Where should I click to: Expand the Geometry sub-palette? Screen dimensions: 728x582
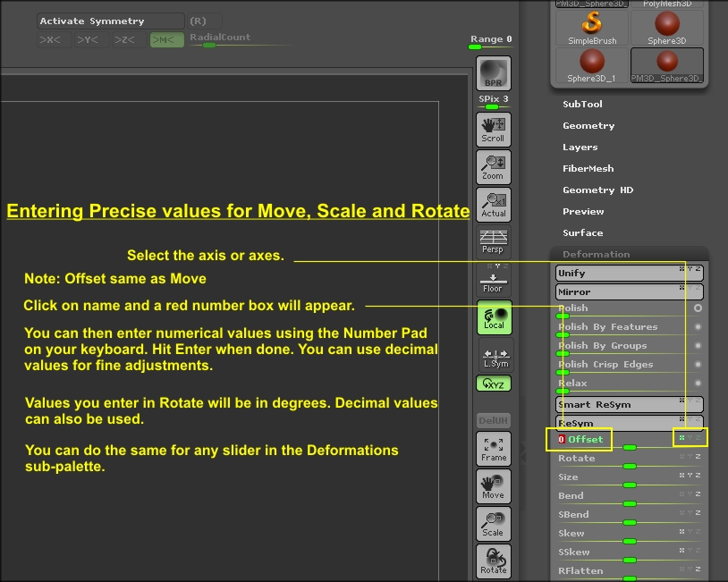588,126
